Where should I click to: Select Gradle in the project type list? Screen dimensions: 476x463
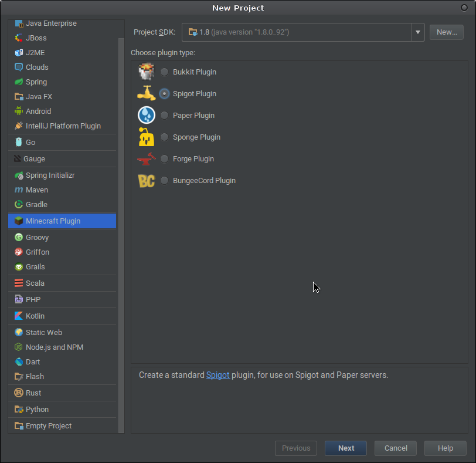(x=36, y=204)
